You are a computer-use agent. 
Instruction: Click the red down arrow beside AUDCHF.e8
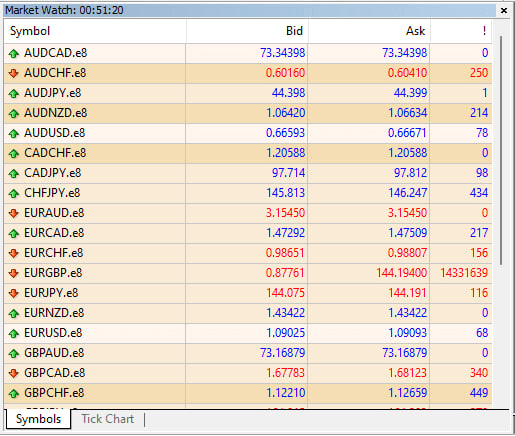click(14, 73)
